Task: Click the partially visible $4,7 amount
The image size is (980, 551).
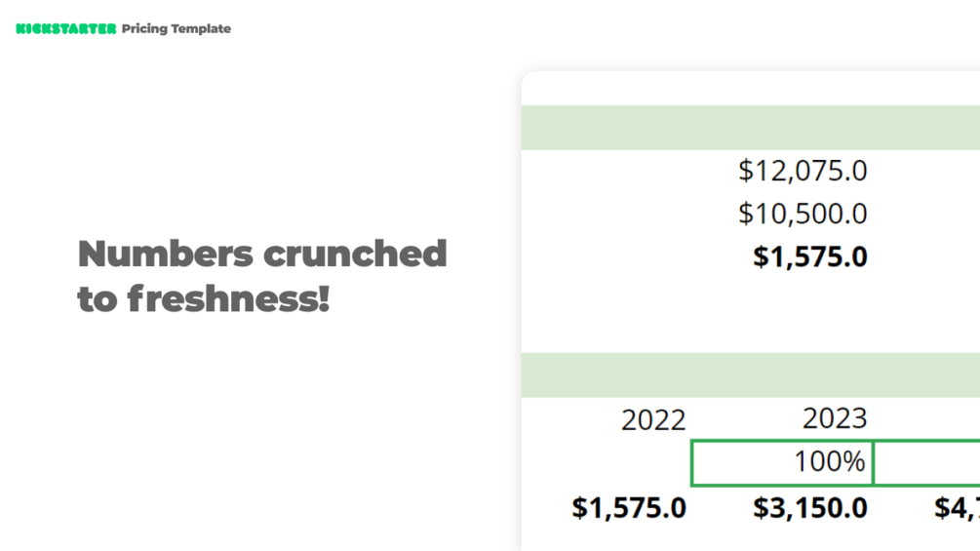Action: point(957,508)
